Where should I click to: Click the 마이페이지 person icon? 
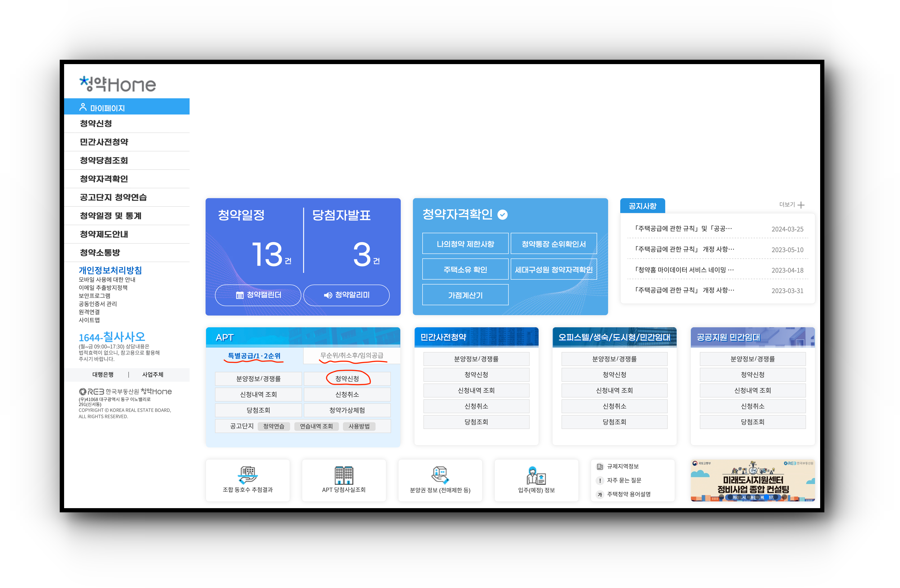click(83, 107)
